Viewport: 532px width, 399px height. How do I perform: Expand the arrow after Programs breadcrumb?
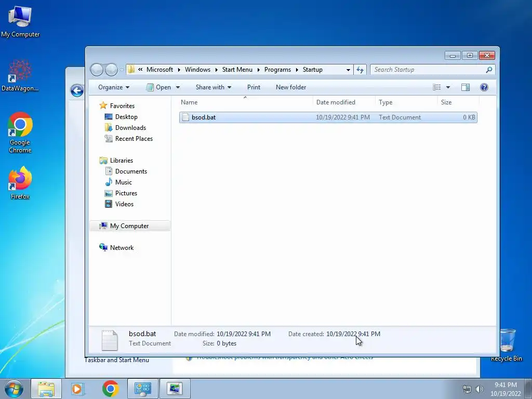tap(297, 70)
